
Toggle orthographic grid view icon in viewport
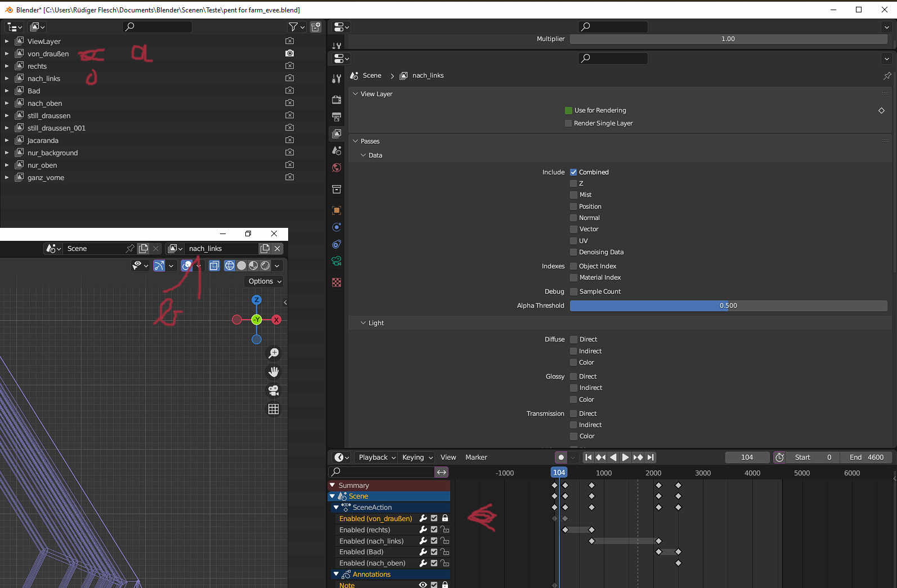[273, 409]
